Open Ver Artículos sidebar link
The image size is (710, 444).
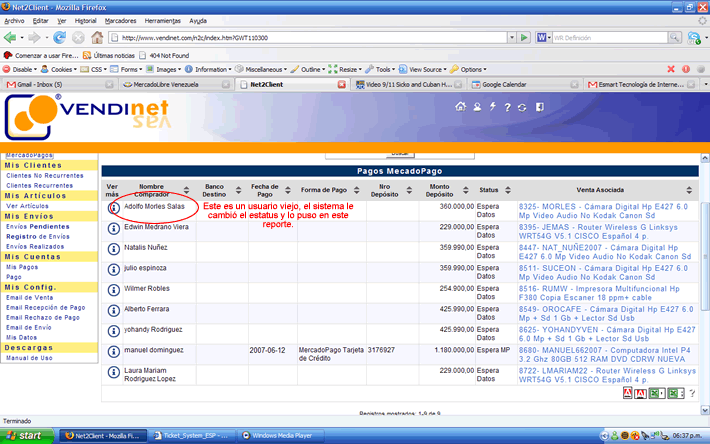(x=27, y=206)
